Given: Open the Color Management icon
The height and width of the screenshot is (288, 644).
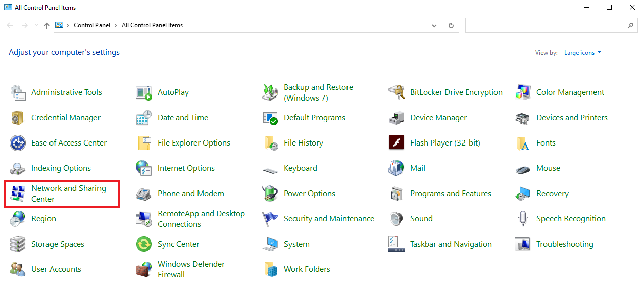Looking at the screenshot, I should click(x=523, y=92).
